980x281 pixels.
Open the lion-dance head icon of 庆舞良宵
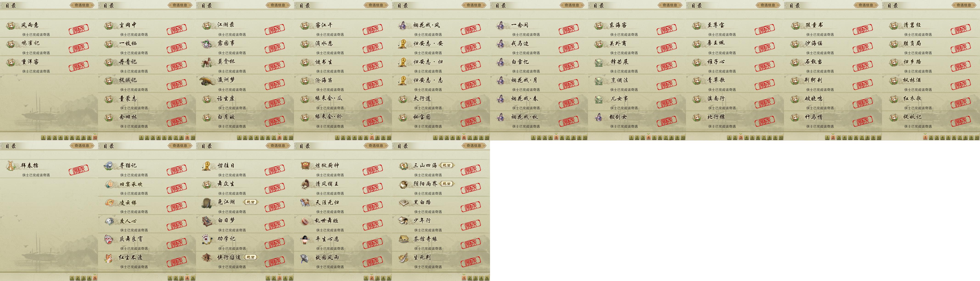(109, 239)
